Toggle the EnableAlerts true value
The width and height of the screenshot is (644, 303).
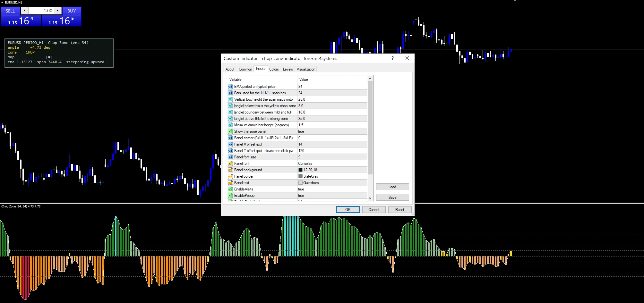(332, 189)
